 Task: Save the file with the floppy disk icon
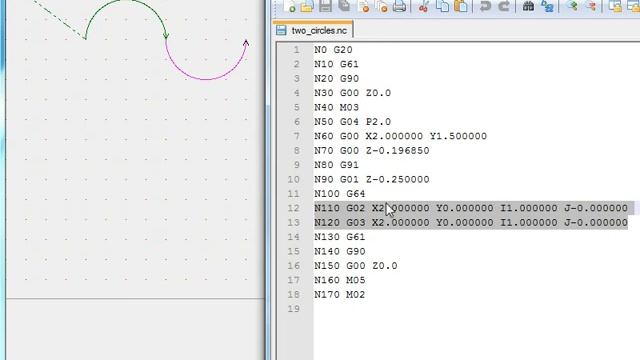tap(325, 6)
